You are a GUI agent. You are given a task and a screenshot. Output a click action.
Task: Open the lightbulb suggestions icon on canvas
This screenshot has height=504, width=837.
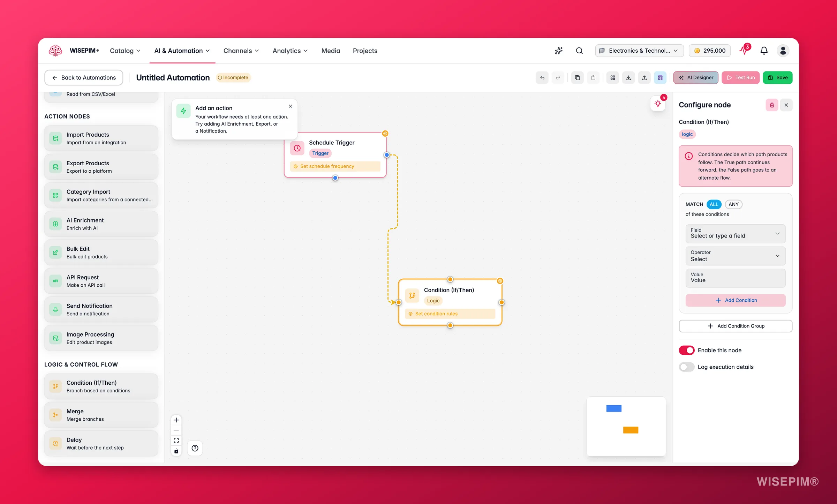(658, 104)
